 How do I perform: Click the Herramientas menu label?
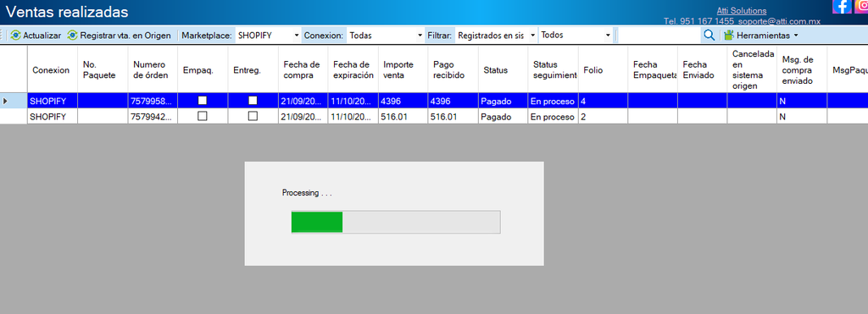(x=765, y=36)
